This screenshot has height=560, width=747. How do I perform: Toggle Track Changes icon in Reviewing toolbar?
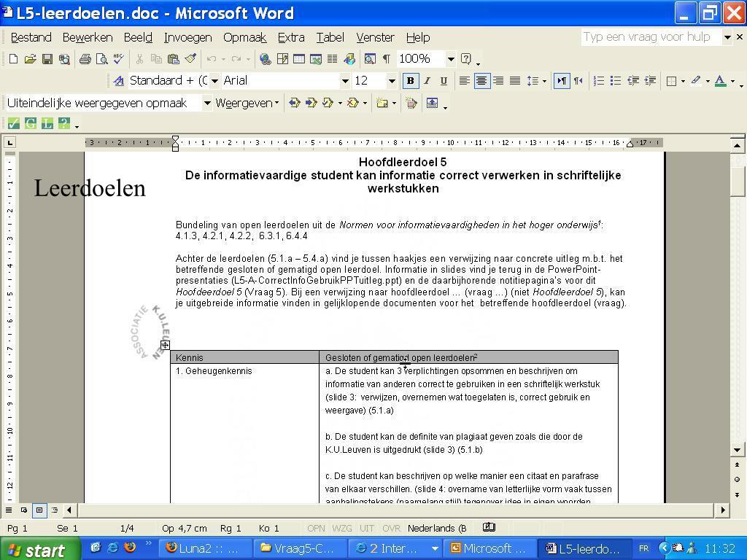tap(411, 103)
